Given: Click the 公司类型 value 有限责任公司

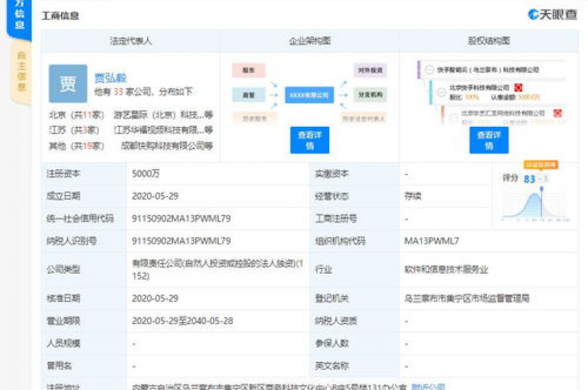Looking at the screenshot, I should tap(217, 270).
